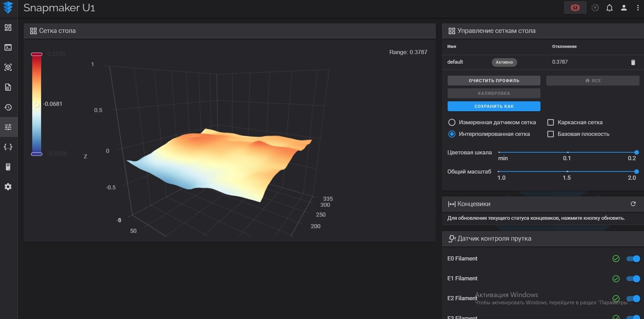This screenshot has height=319, width=644.
Task: Expand the three-dot menu in top bar
Action: coord(637,8)
